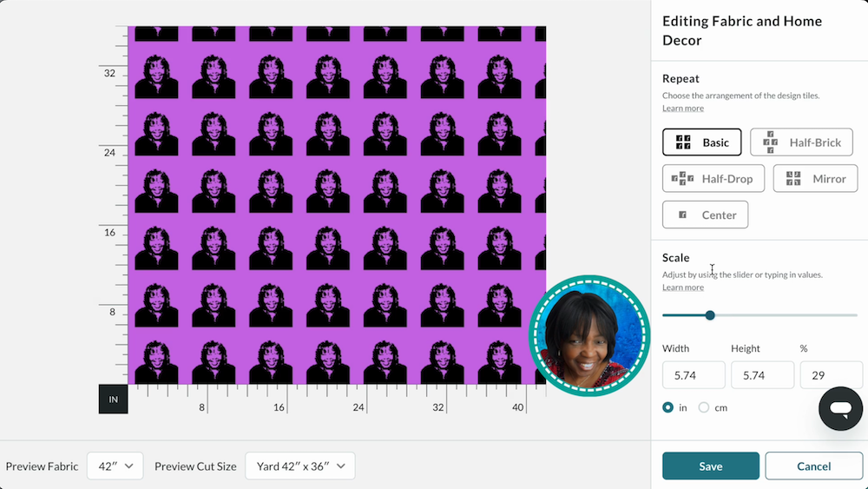Open Learn more link under Repeat
This screenshot has width=868, height=489.
pos(683,108)
